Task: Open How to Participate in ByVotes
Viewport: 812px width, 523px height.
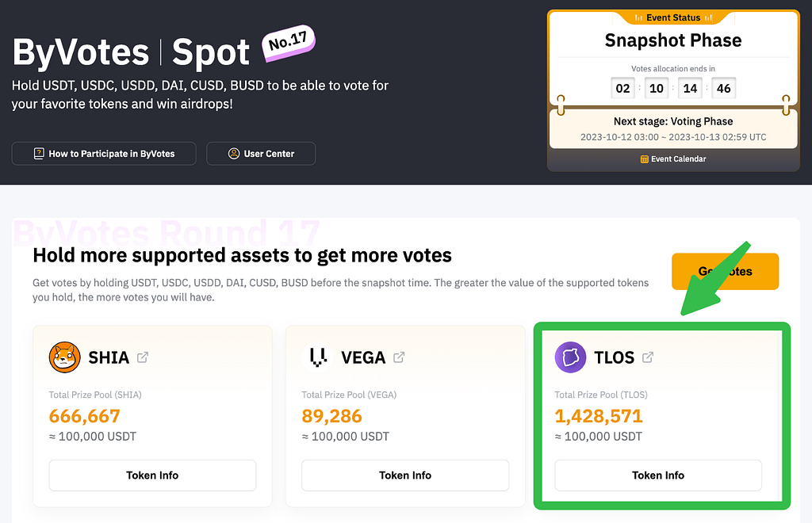Action: tap(104, 154)
